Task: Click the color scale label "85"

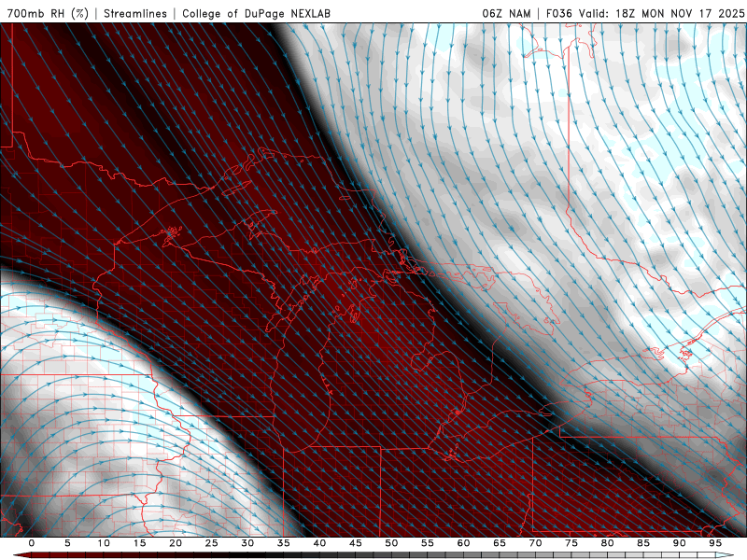Action: point(643,543)
